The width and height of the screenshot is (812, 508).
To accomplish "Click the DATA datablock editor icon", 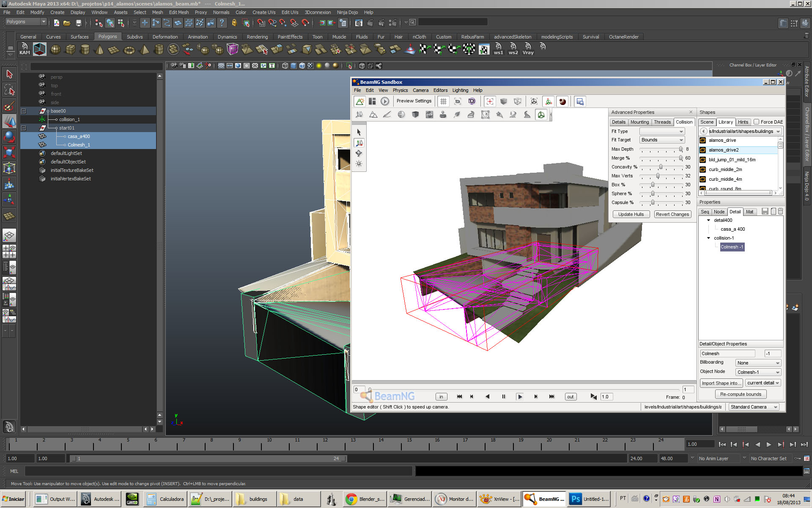I will 429,115.
